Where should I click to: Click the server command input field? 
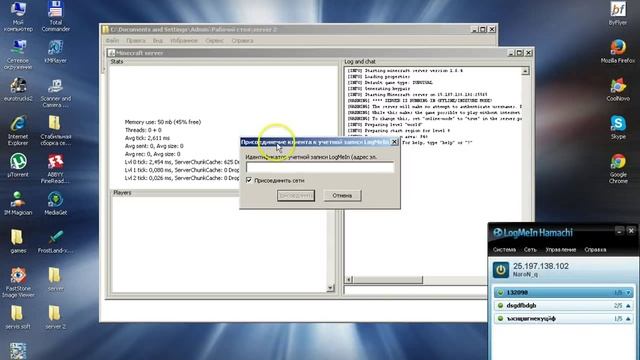(416, 290)
